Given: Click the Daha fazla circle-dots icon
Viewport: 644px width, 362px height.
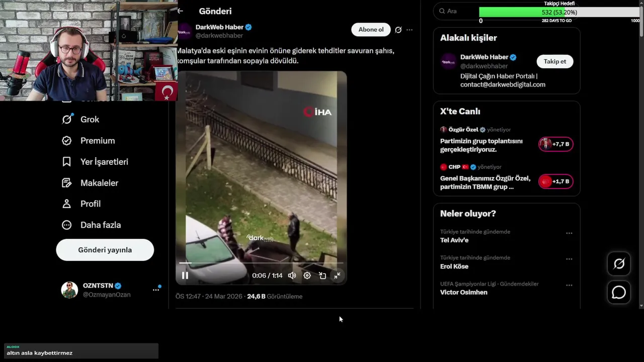Looking at the screenshot, I should click(67, 225).
